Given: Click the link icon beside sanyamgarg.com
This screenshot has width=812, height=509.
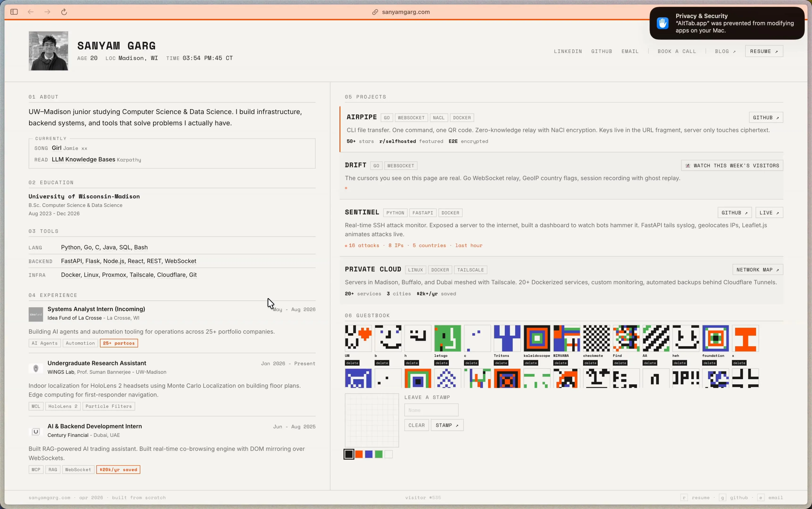Looking at the screenshot, I should coord(375,12).
